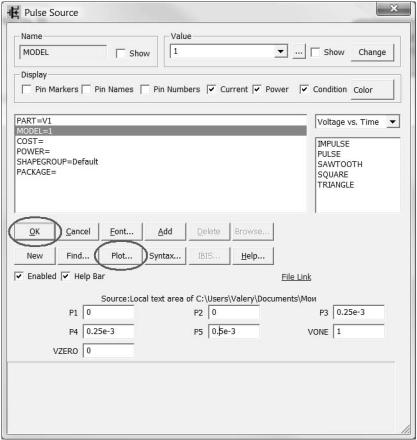Image resolution: width=417 pixels, height=440 pixels.
Task: Open the Font... dialog
Action: pyautogui.click(x=122, y=231)
